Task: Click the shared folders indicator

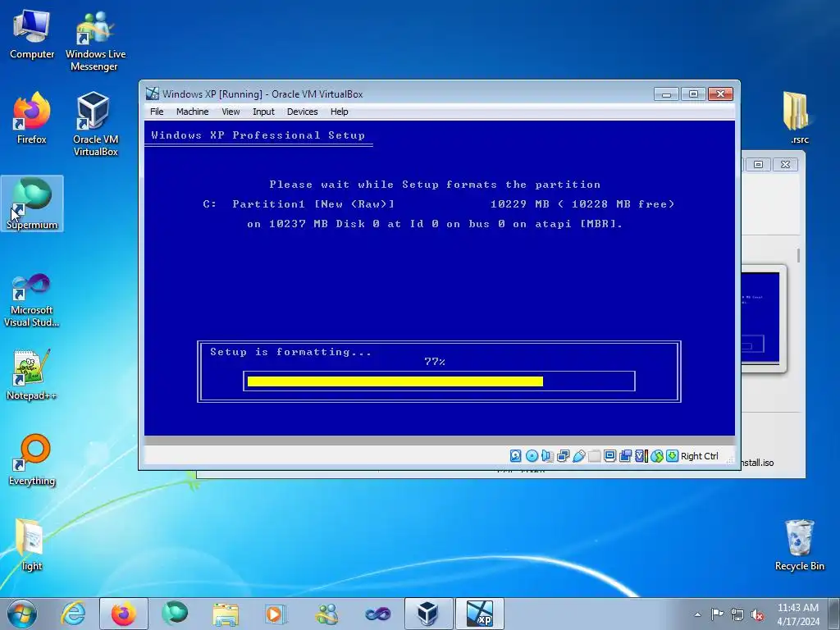Action: (594, 456)
